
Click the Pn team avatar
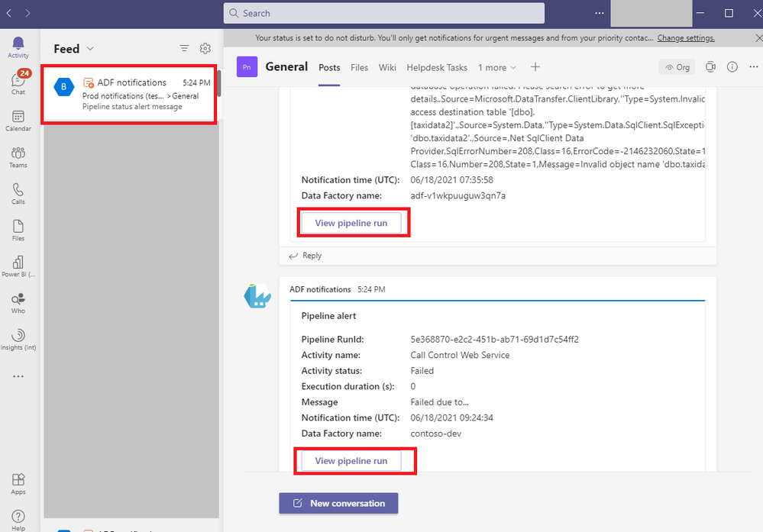coord(247,67)
